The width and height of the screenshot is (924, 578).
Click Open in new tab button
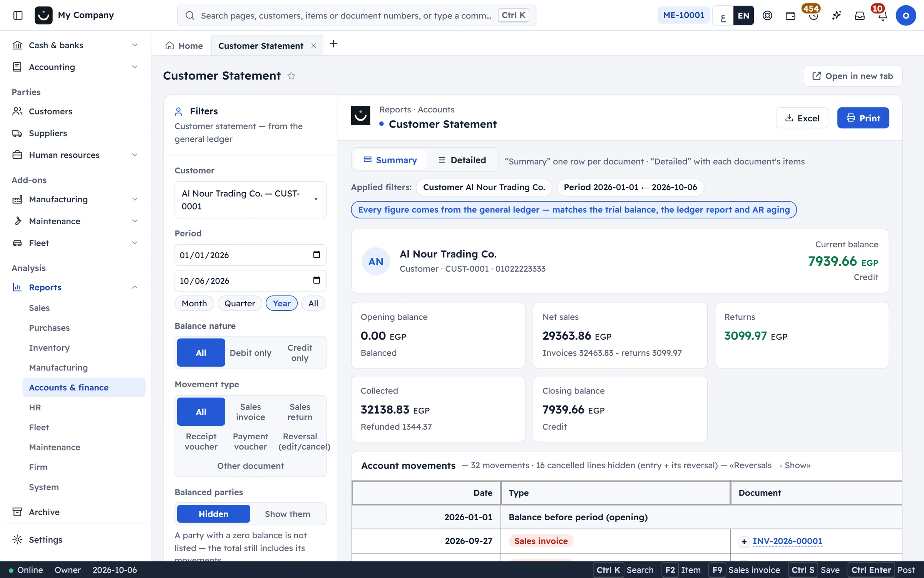[x=852, y=76]
